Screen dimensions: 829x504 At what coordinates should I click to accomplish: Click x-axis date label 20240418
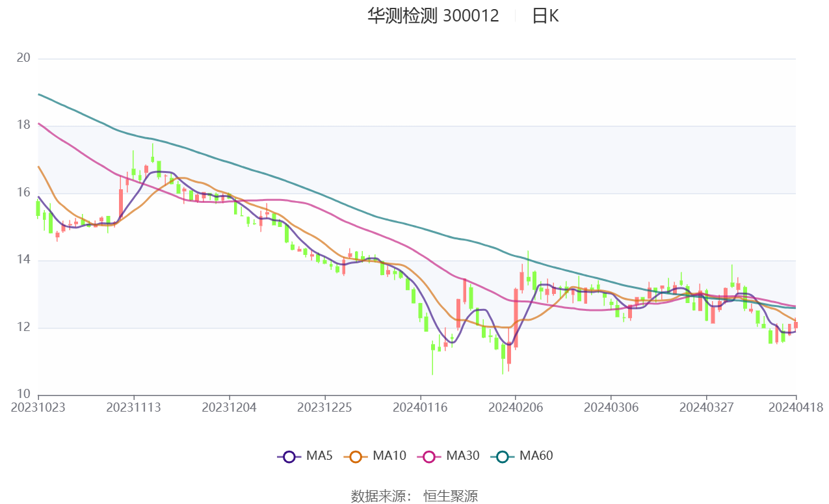796,407
